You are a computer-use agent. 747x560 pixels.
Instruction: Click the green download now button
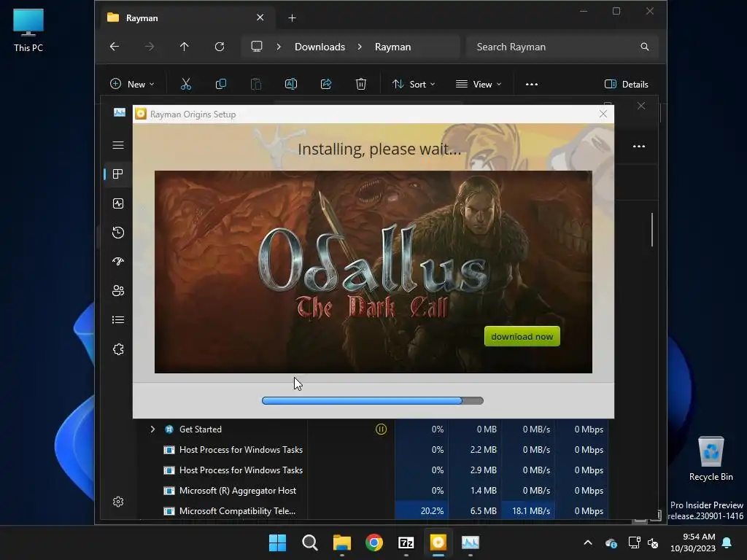tap(522, 337)
